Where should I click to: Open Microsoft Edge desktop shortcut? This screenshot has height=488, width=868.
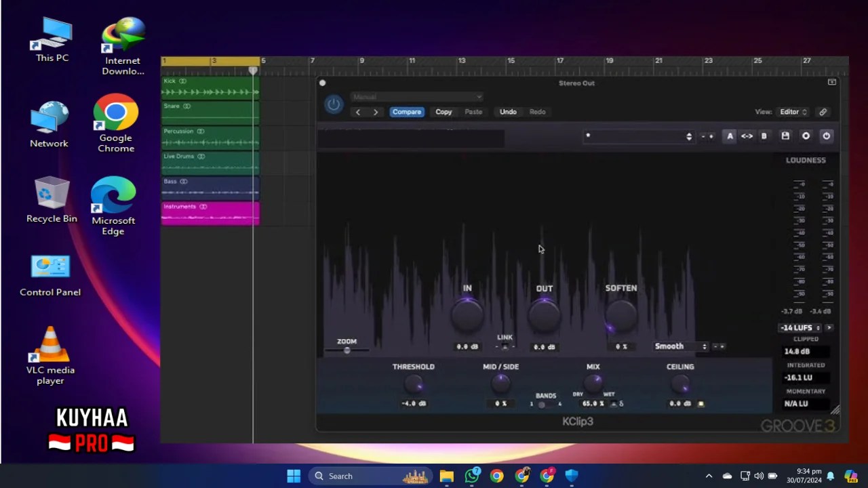[x=113, y=206]
